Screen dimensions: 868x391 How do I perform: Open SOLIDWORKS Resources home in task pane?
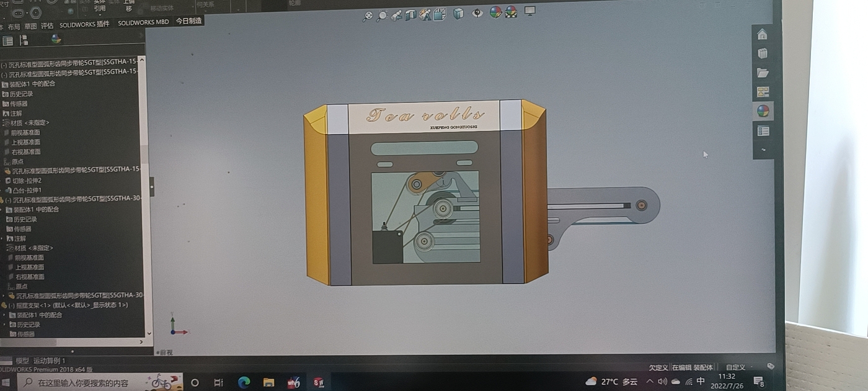coord(762,35)
